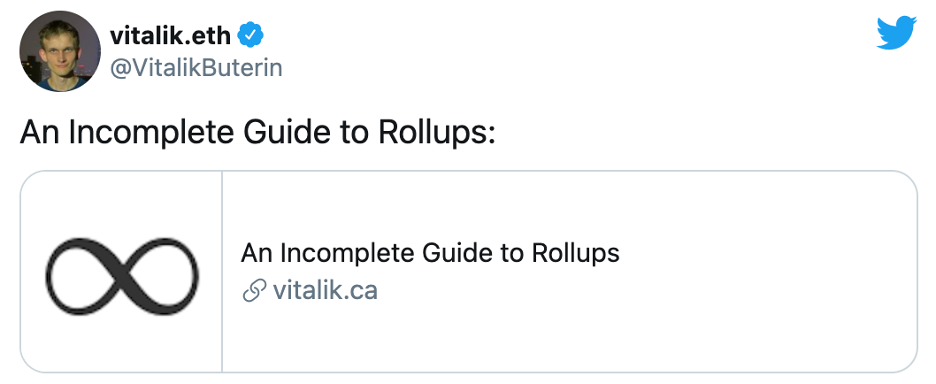The width and height of the screenshot is (936, 384).
Task: Click the tweet text ending with colon
Action: (258, 133)
